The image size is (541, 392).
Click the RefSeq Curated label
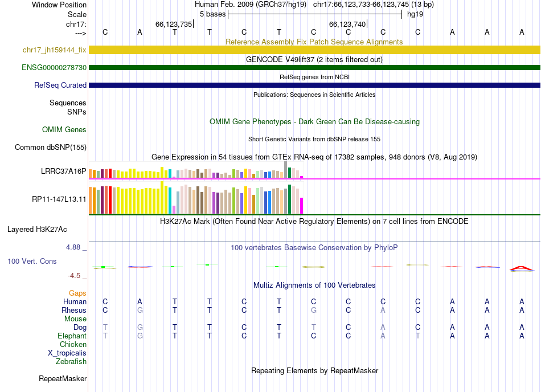60,85
